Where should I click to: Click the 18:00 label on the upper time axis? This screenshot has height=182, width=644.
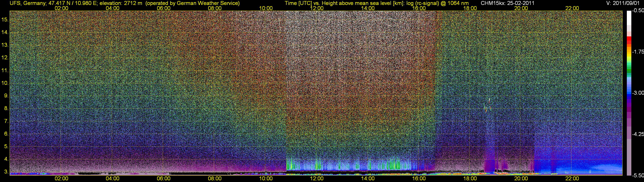(470, 8)
